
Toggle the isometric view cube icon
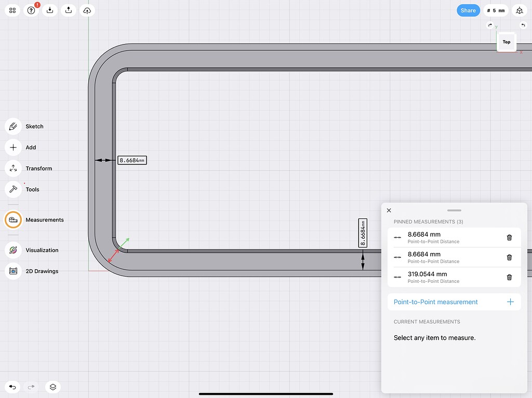[x=519, y=10]
